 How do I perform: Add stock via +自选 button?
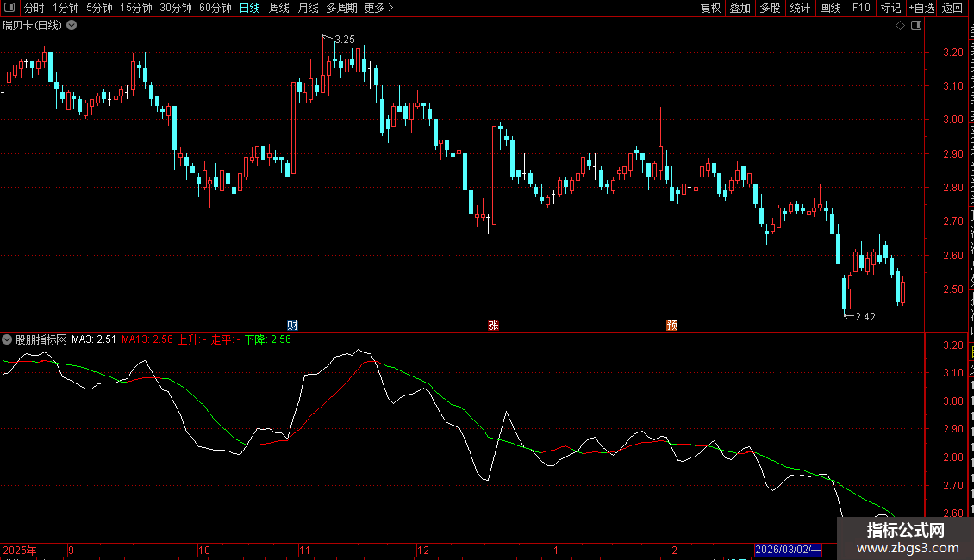click(921, 8)
